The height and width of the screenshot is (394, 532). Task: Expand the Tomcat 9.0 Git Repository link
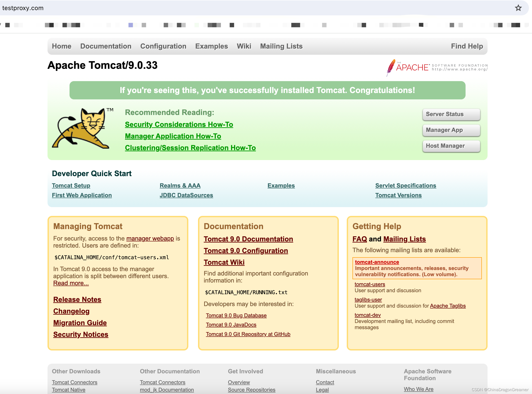(x=248, y=334)
